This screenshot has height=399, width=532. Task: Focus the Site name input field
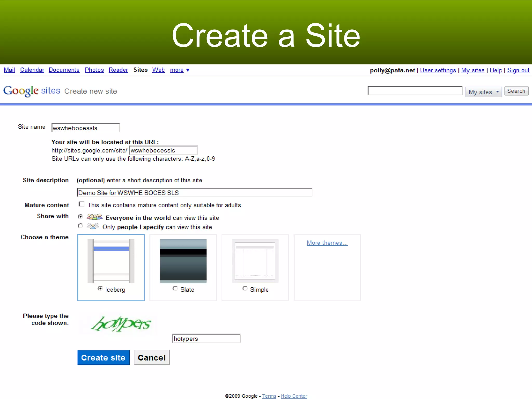pos(86,128)
